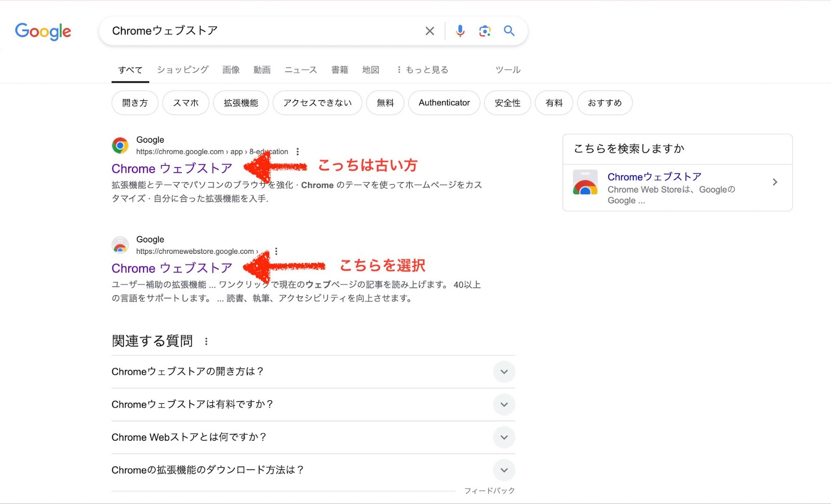Select the 安全性 filter chip
This screenshot has height=504, width=831.
coord(507,103)
